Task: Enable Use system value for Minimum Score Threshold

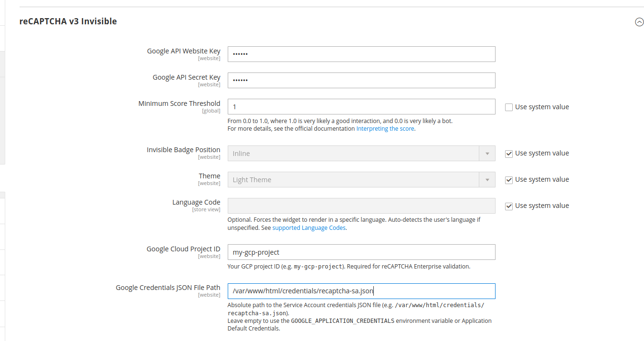Action: 508,107
